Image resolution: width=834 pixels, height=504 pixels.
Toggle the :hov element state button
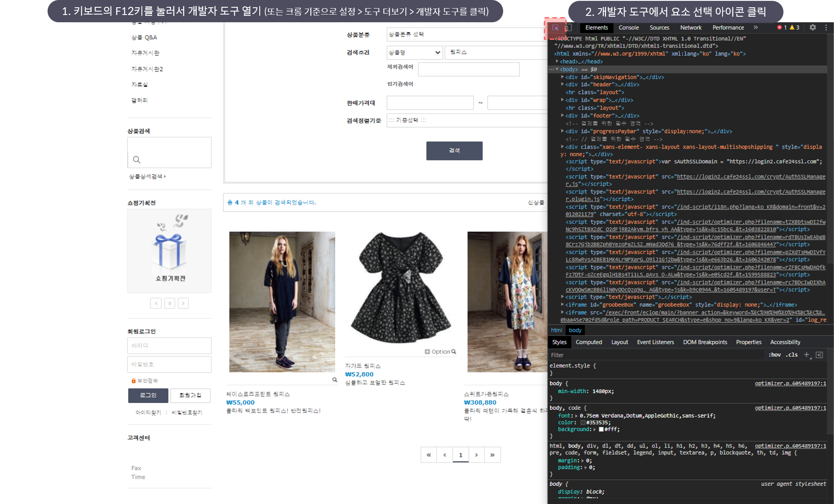[774, 355]
